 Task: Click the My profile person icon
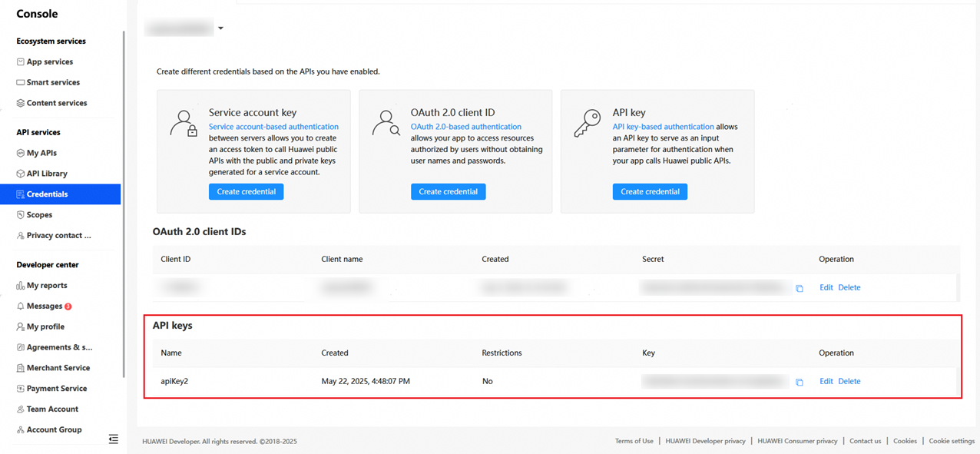pos(21,326)
